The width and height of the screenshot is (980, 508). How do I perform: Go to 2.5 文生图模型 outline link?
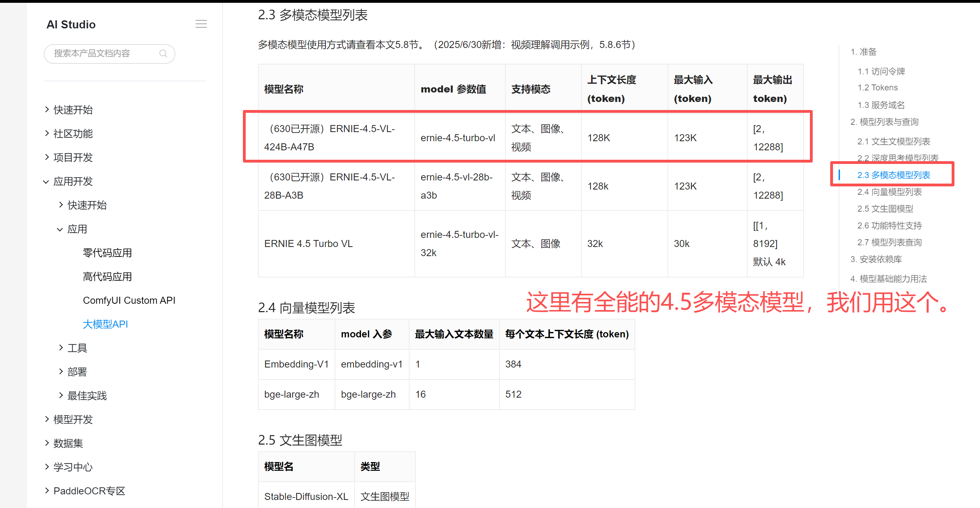[x=885, y=208]
